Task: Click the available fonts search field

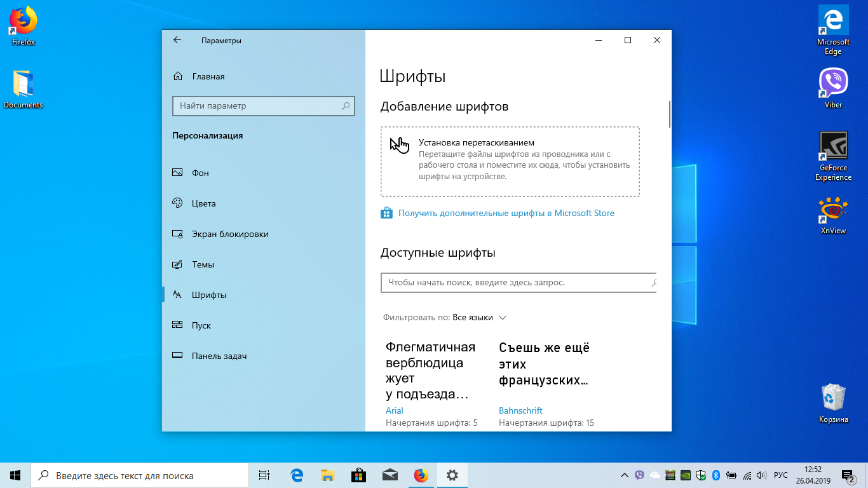Action: coord(519,282)
